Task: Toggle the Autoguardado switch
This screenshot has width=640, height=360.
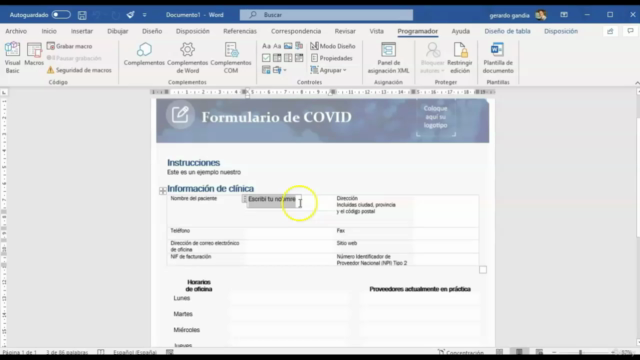Action: pyautogui.click(x=61, y=15)
